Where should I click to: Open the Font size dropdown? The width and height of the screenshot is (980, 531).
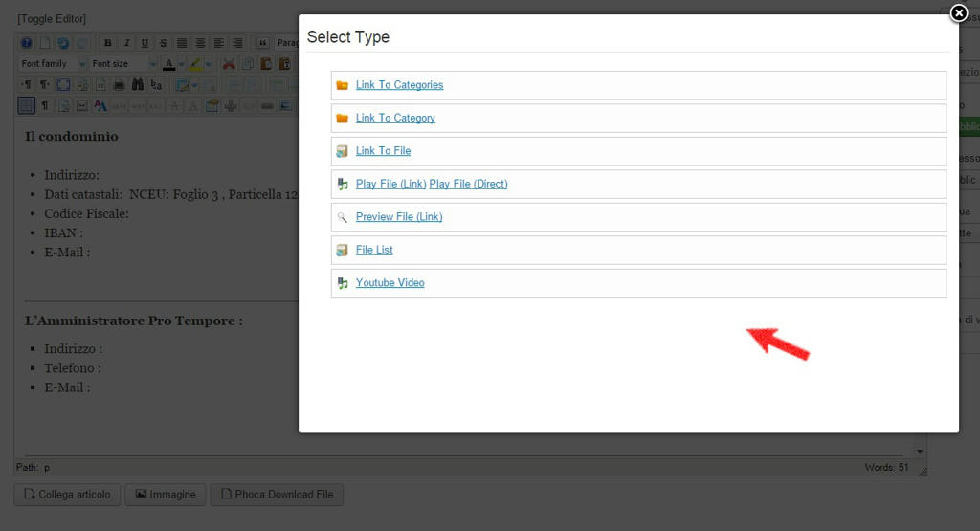(123, 64)
